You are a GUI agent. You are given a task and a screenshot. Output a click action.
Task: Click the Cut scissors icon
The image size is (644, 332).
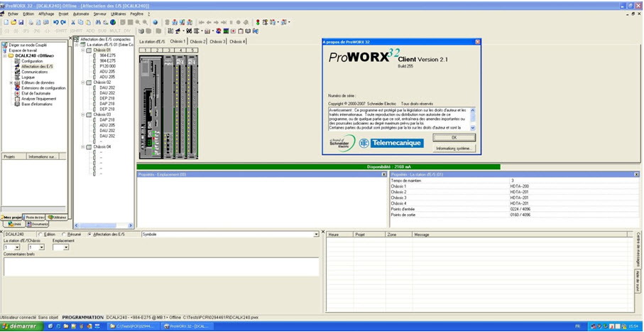tap(73, 22)
